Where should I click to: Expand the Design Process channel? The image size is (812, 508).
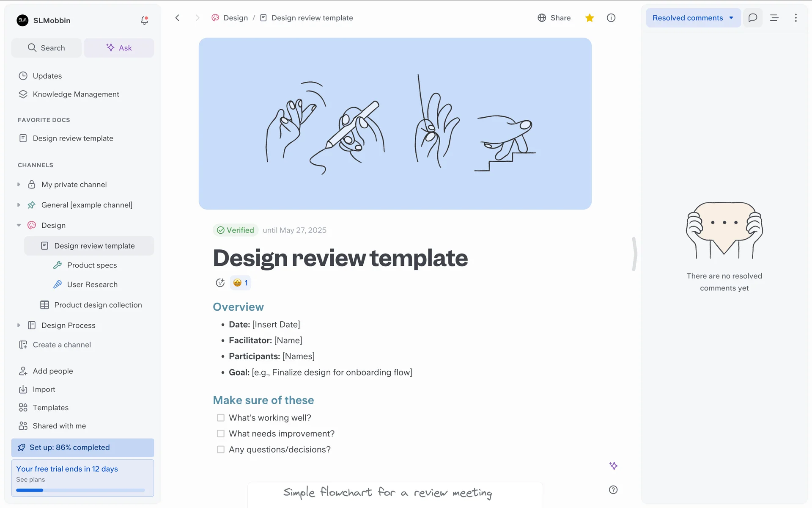pyautogui.click(x=19, y=325)
